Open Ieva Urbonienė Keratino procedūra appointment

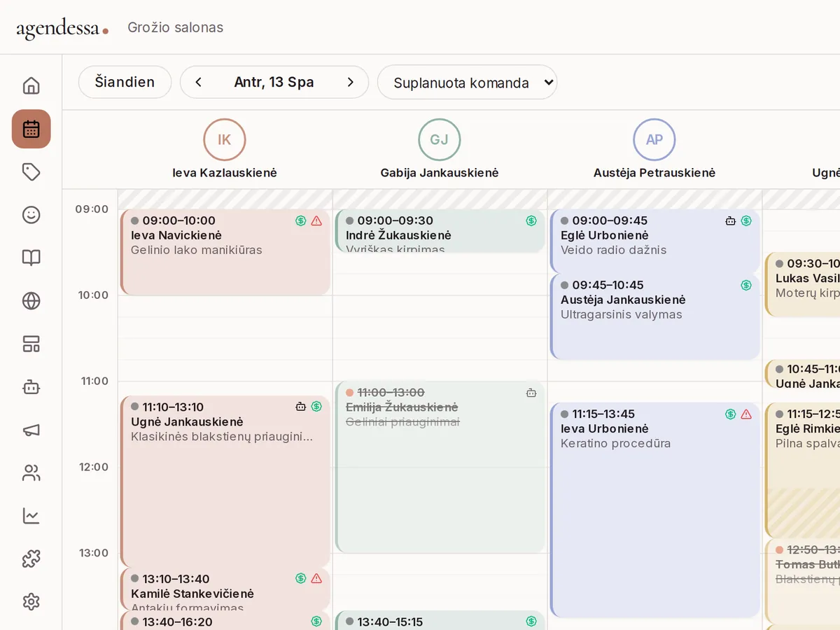pos(655,510)
